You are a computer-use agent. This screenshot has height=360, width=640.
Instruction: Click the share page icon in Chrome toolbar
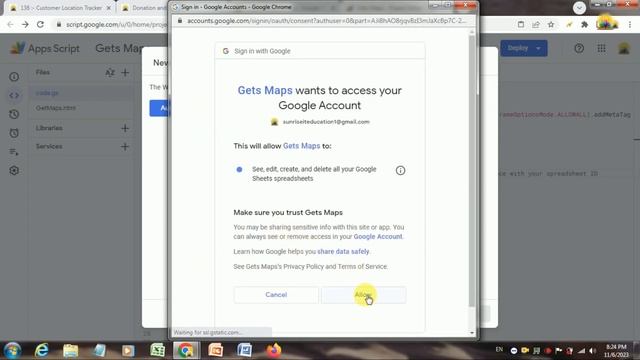tap(536, 24)
